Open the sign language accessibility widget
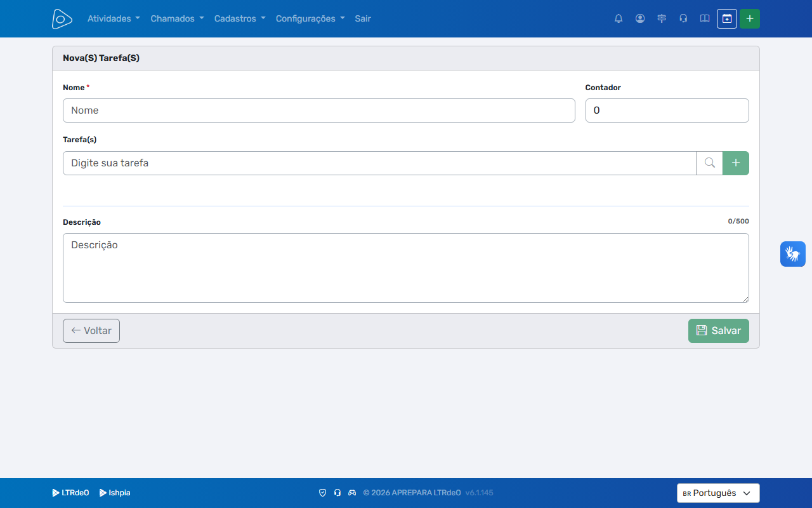The height and width of the screenshot is (508, 812). (x=793, y=254)
